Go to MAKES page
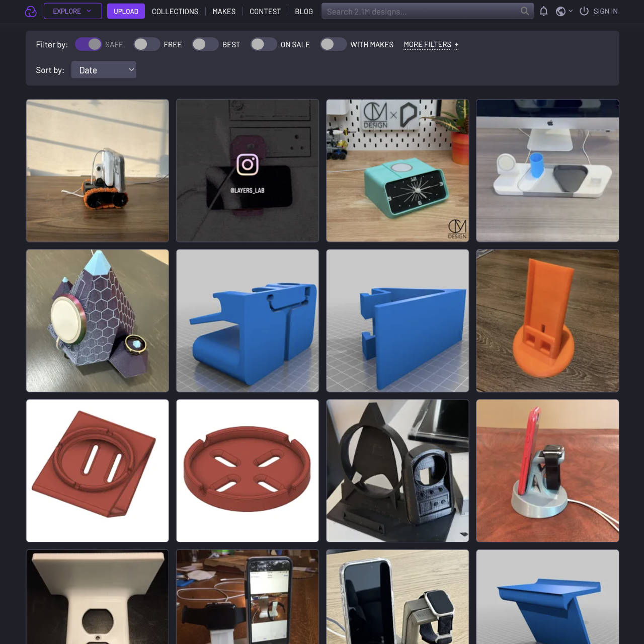 pyautogui.click(x=224, y=11)
